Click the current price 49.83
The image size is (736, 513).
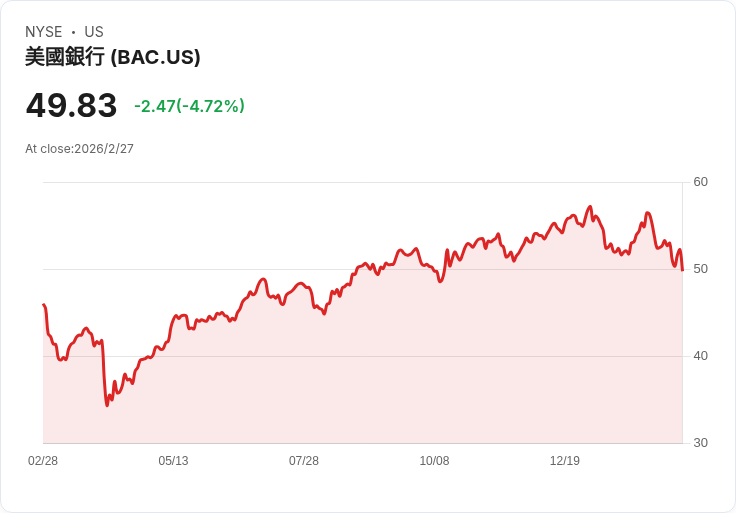click(x=71, y=105)
